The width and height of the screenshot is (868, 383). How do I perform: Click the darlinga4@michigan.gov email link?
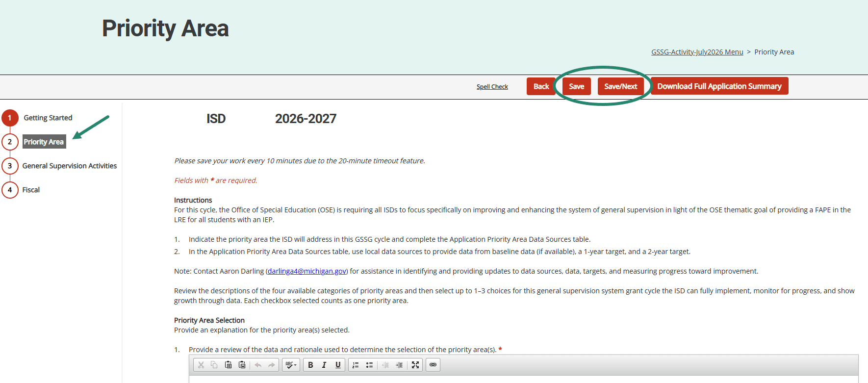tap(307, 271)
